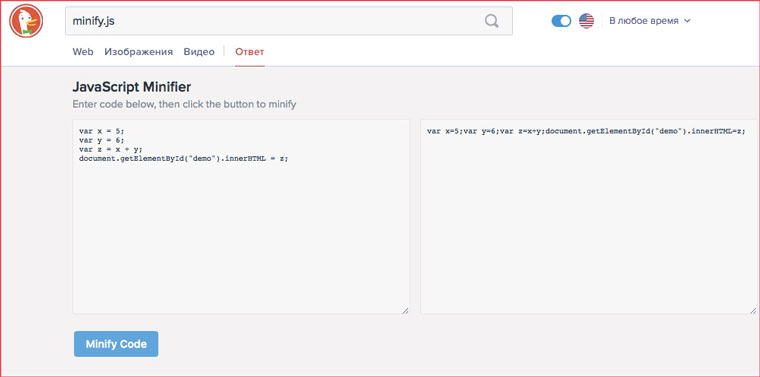Image resolution: width=760 pixels, height=377 pixels.
Task: Open the "В любое время" time dropdown
Action: click(x=649, y=21)
